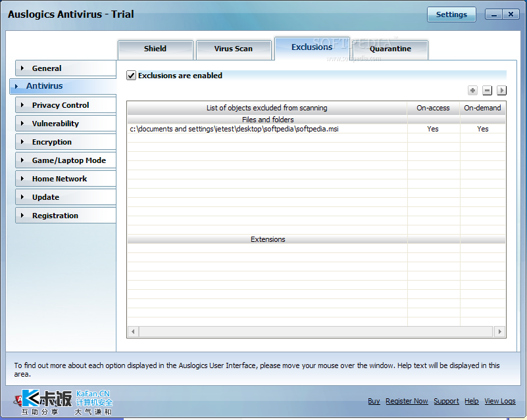Close the Auslogics Antivirus window
Viewport: 527px width, 420px height.
click(511, 14)
